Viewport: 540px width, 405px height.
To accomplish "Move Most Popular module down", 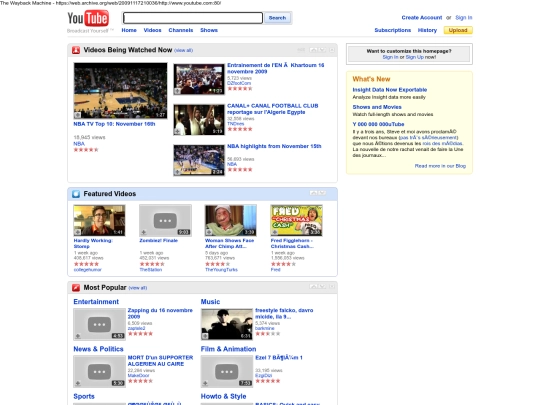I will click(x=322, y=287).
